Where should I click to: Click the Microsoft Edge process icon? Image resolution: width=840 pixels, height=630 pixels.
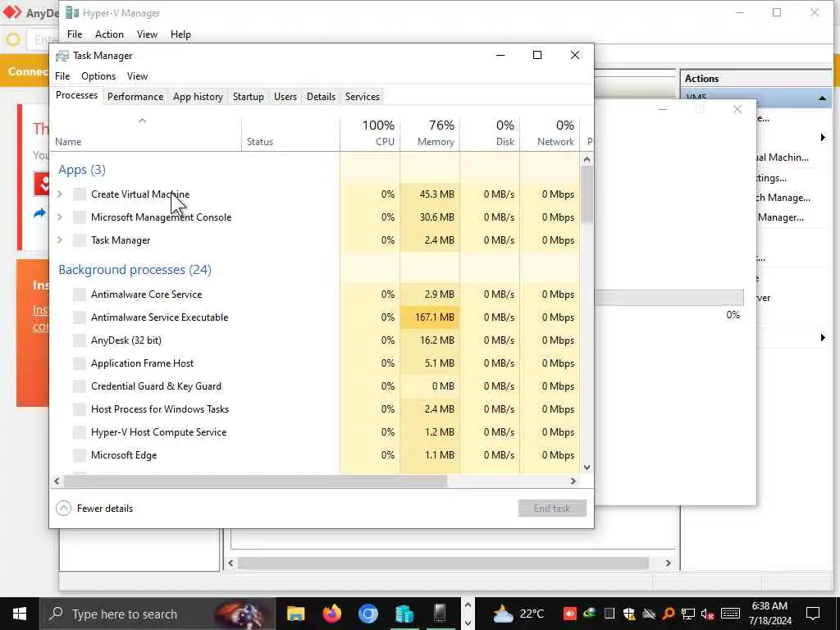click(x=80, y=455)
